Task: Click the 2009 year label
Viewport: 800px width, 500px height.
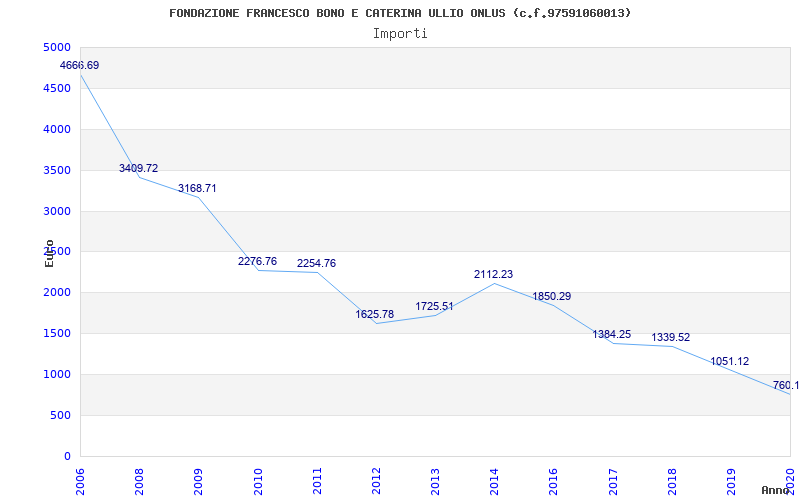Action: click(x=198, y=482)
